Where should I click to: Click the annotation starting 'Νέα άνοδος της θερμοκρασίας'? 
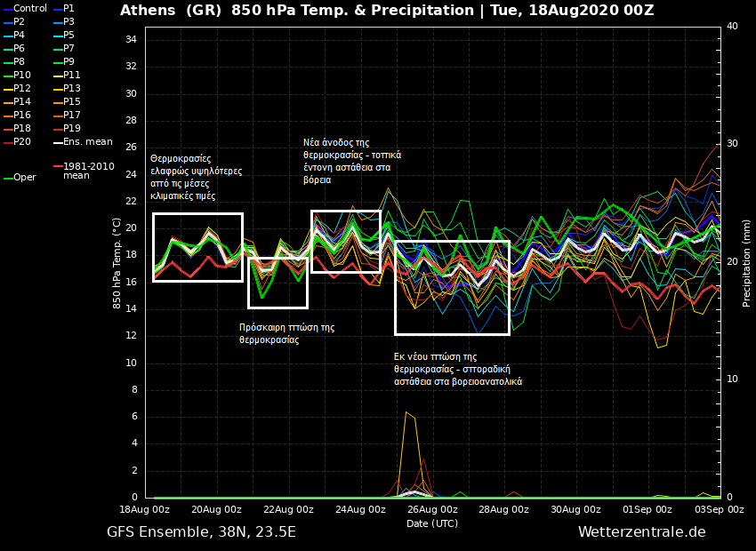(x=352, y=162)
